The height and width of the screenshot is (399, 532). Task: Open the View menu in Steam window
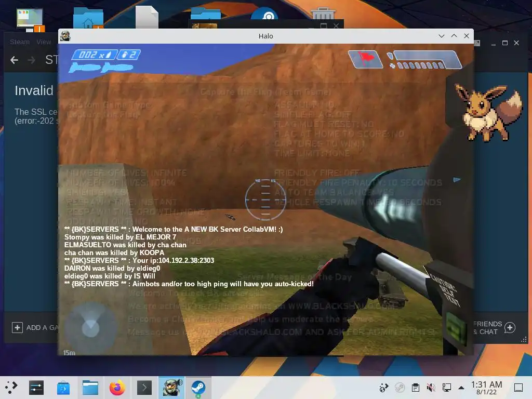click(44, 42)
